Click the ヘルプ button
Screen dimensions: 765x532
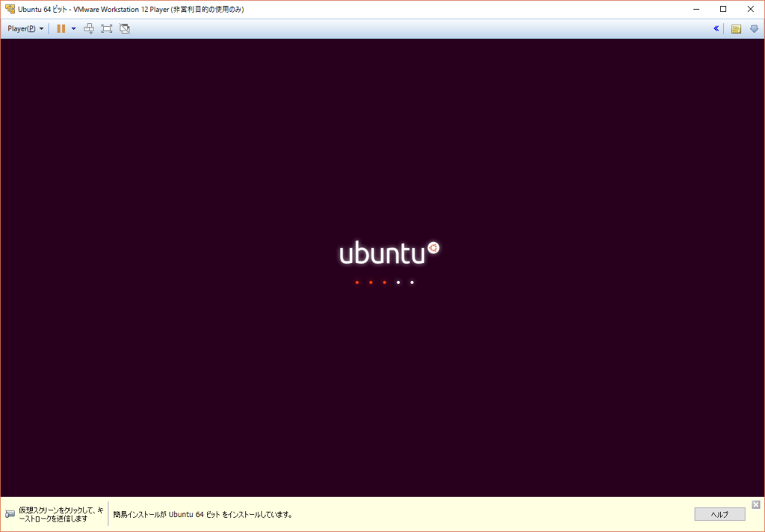[719, 514]
